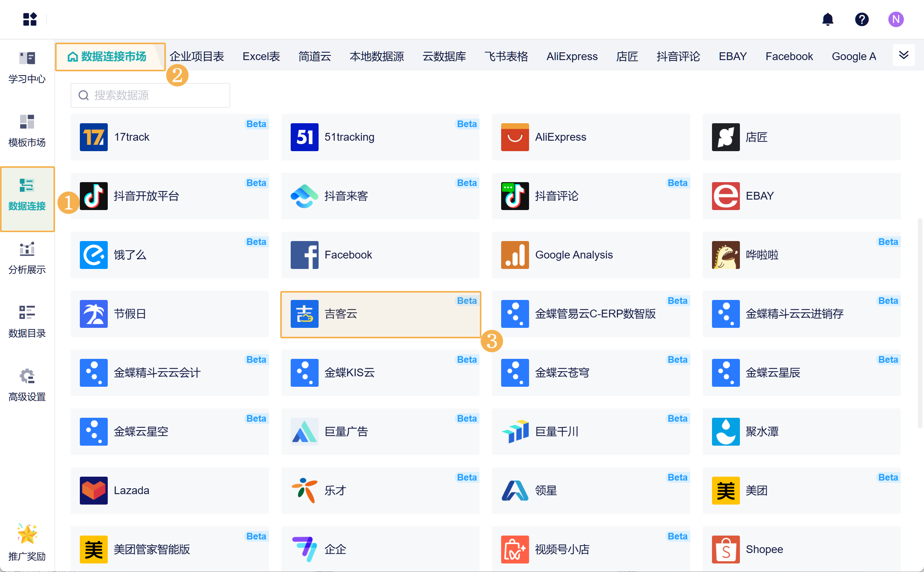Viewport: 924px width, 572px height.
Task: Open the Shopee data source card
Action: [802, 549]
